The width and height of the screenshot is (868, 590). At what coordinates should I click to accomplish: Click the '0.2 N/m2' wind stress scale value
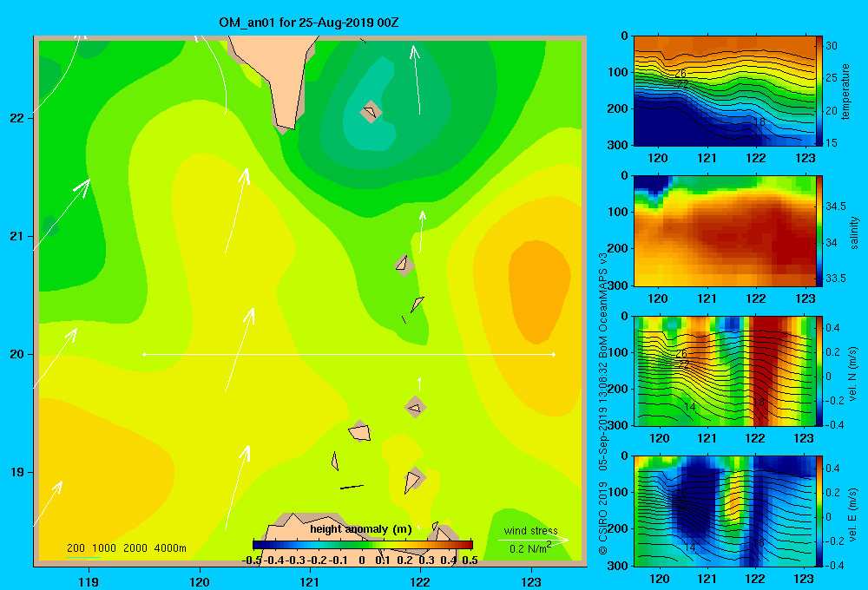tap(530, 548)
